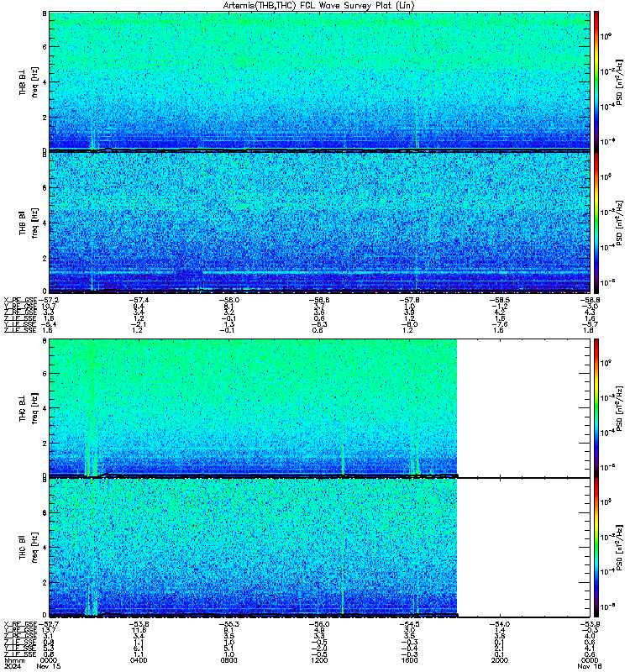Click the THB X_RE_GSE value '-57.4'
The width and height of the screenshot is (630, 672).
click(139, 300)
